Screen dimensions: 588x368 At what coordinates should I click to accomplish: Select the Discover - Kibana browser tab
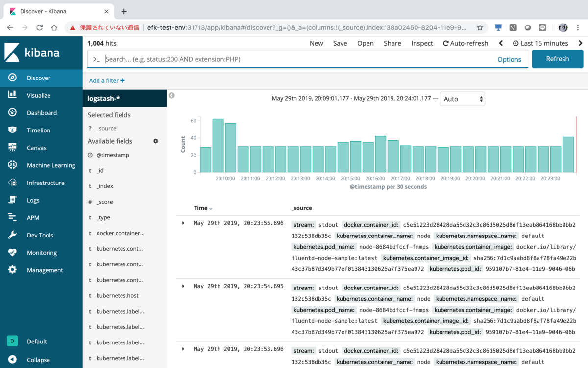59,11
